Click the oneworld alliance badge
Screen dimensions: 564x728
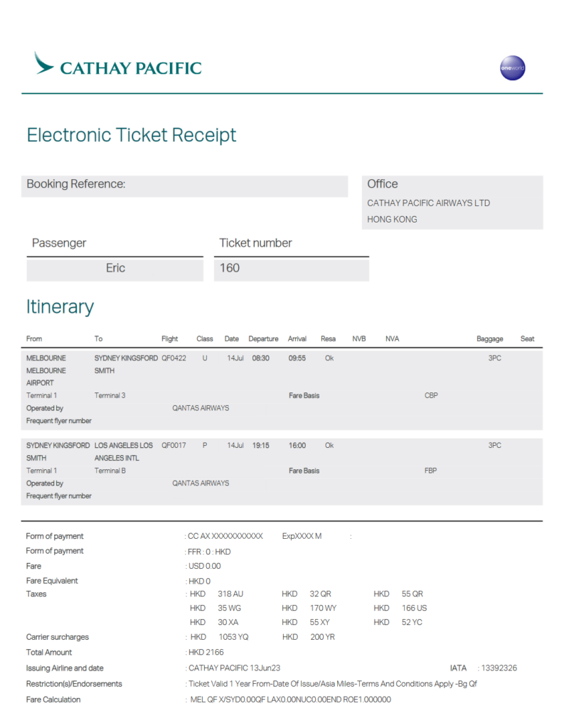(x=512, y=68)
